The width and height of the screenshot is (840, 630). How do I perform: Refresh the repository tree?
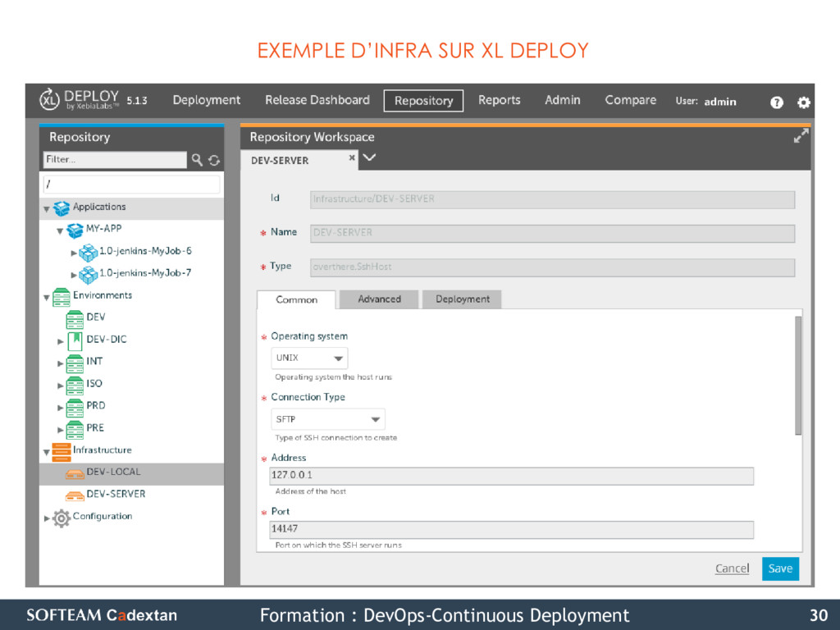pyautogui.click(x=214, y=160)
